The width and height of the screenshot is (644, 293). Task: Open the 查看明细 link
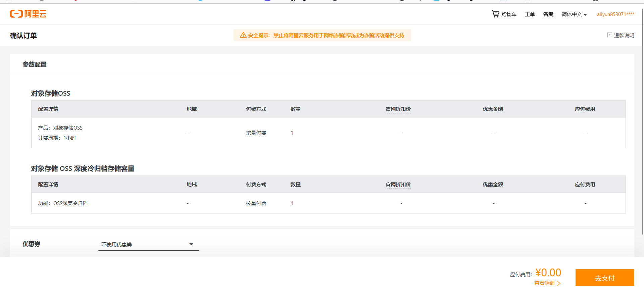point(544,283)
